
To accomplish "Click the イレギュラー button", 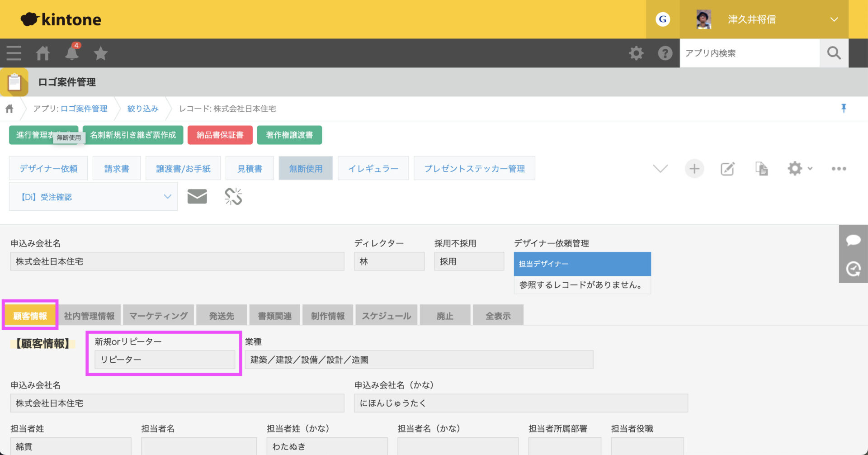I will tap(373, 169).
